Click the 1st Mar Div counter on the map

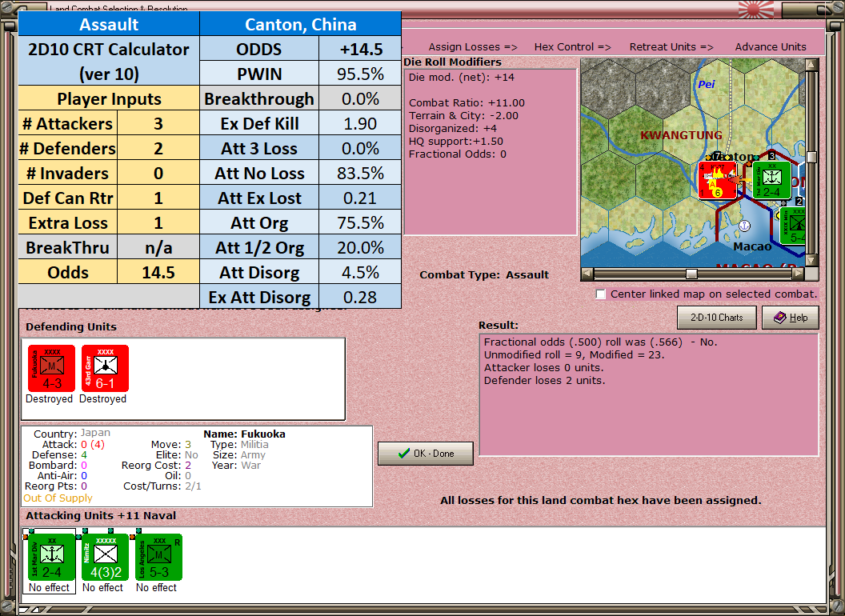771,180
